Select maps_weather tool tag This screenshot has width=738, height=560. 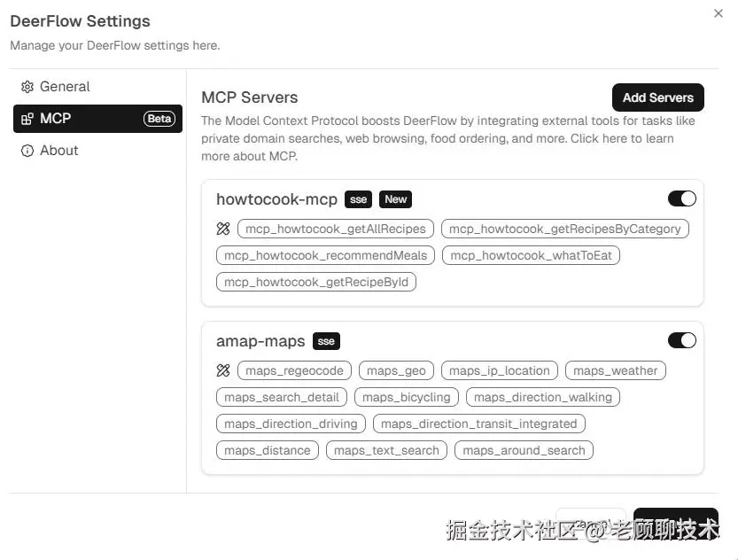coord(615,370)
